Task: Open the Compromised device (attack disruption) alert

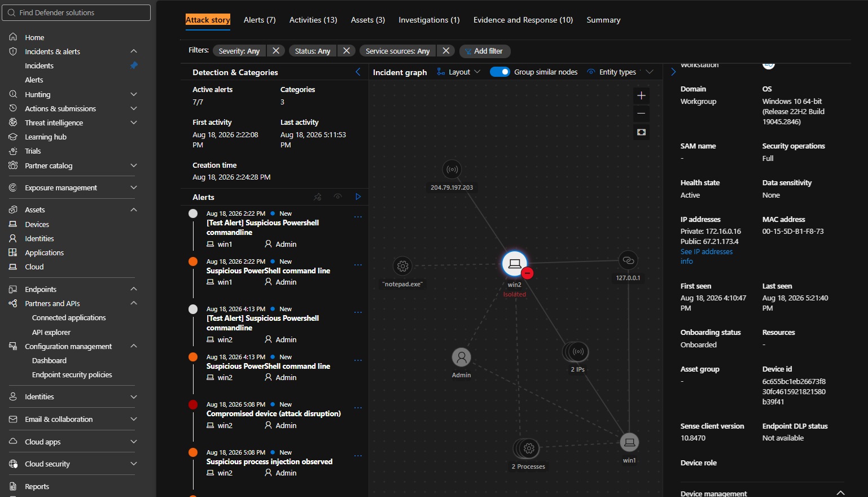Action: point(274,413)
